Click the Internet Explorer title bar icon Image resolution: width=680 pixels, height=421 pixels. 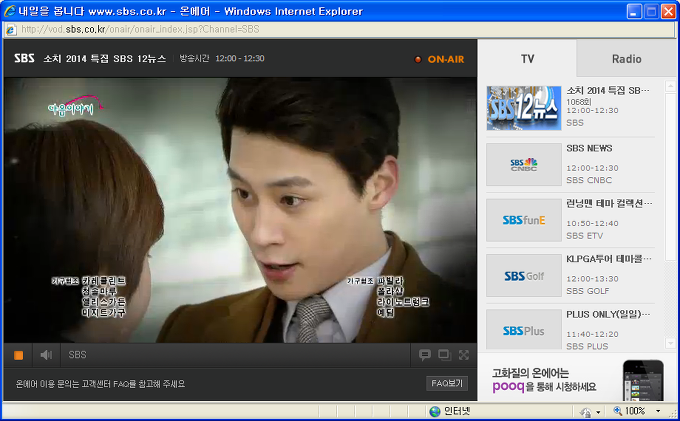click(10, 11)
